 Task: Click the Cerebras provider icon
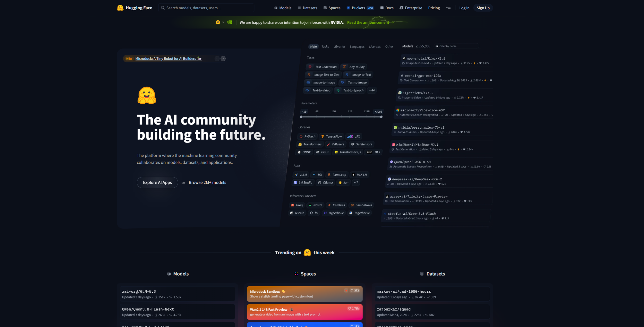[x=329, y=205]
